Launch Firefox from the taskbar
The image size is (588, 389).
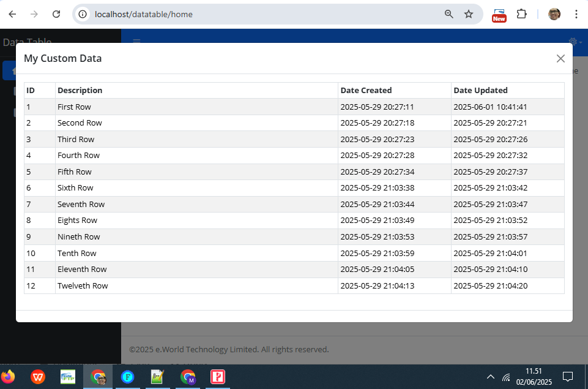click(x=8, y=376)
